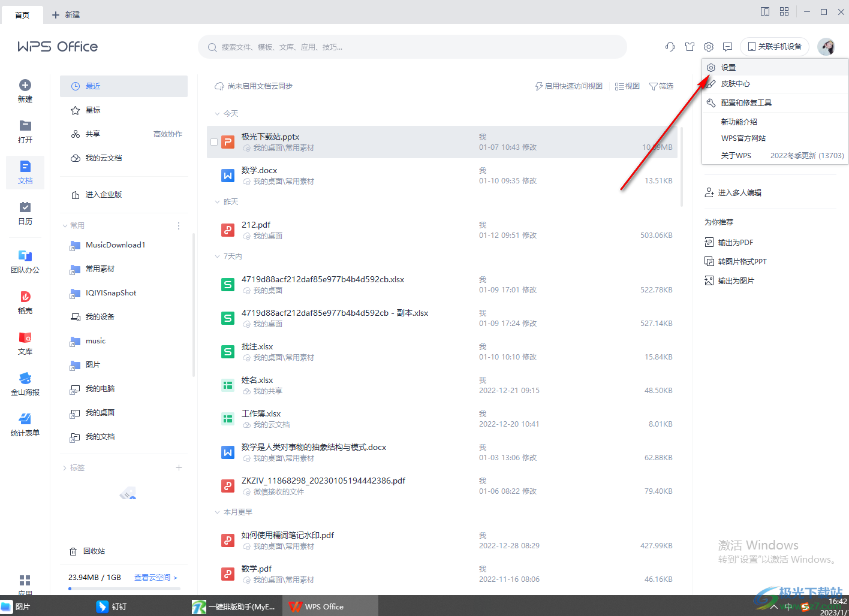Open 我的云文档 in navigation
This screenshot has height=616, width=849.
[124, 158]
